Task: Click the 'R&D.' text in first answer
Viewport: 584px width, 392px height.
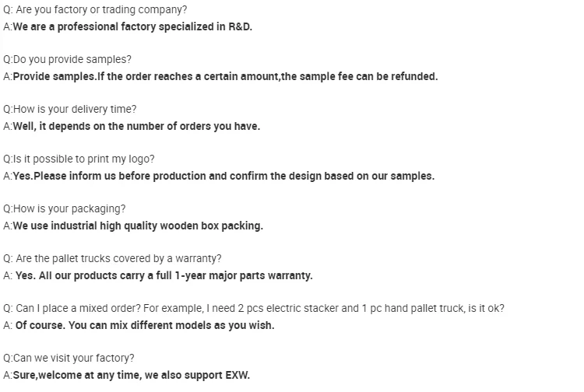Action: [239, 26]
